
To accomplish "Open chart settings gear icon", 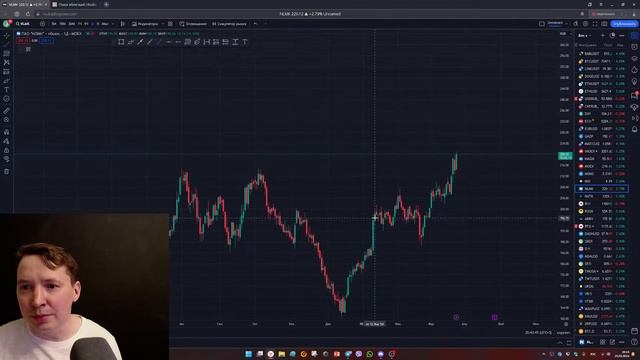I will (585, 24).
